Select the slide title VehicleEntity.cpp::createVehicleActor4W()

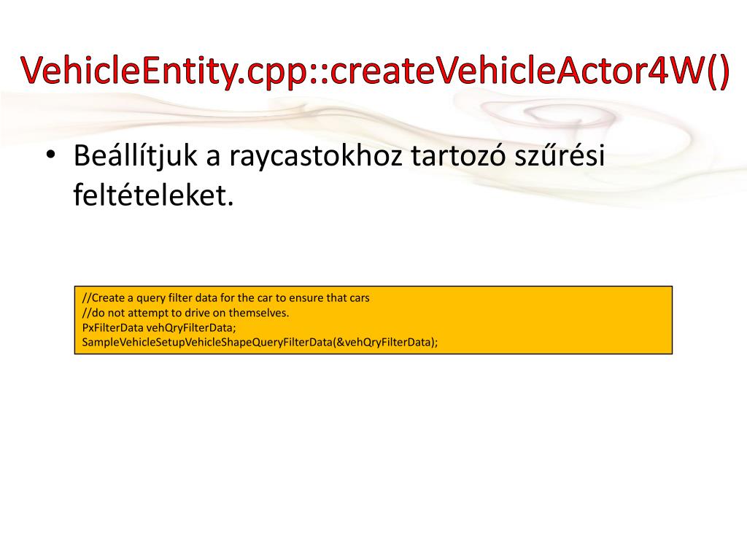(x=374, y=71)
